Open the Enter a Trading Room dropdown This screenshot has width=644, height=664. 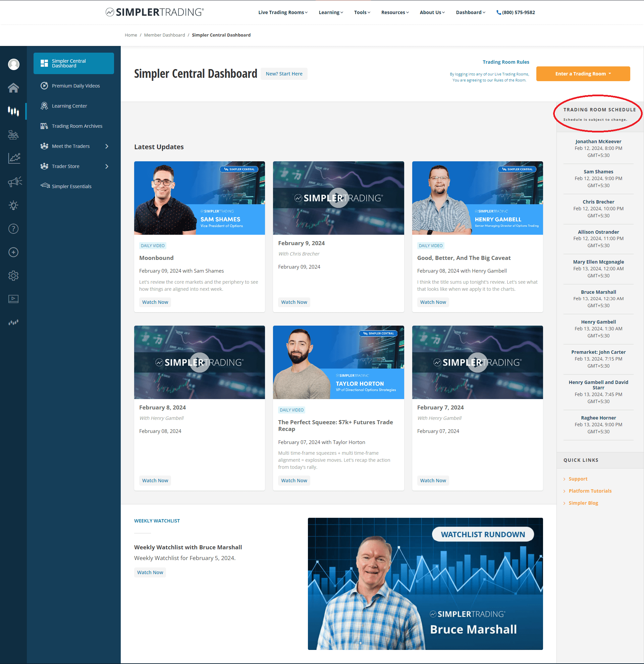pyautogui.click(x=583, y=74)
